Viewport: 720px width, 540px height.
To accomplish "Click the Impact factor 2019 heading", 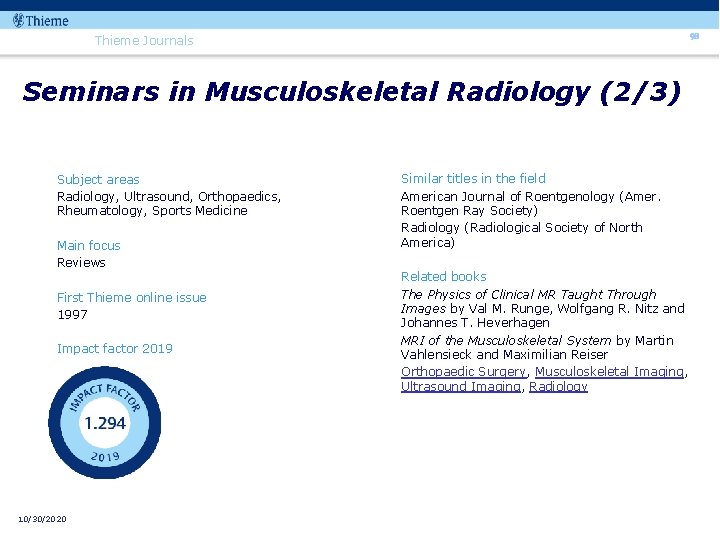I will point(115,349).
